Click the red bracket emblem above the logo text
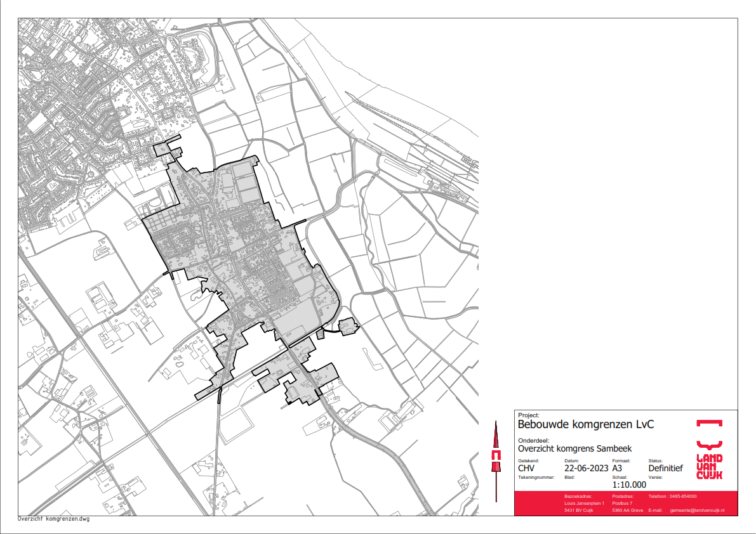Screen dimensions: 756x534 pos(709,423)
